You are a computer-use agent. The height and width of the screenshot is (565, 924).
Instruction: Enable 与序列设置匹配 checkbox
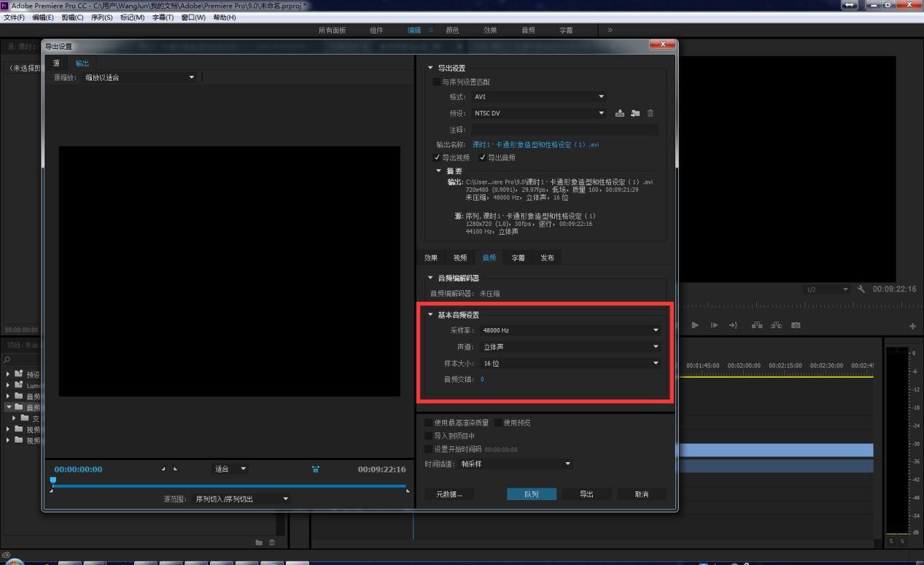(x=437, y=82)
